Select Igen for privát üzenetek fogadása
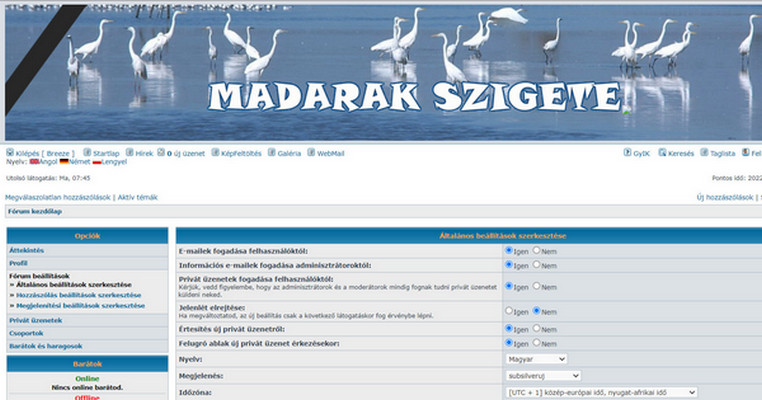762x400 pixels. (509, 286)
